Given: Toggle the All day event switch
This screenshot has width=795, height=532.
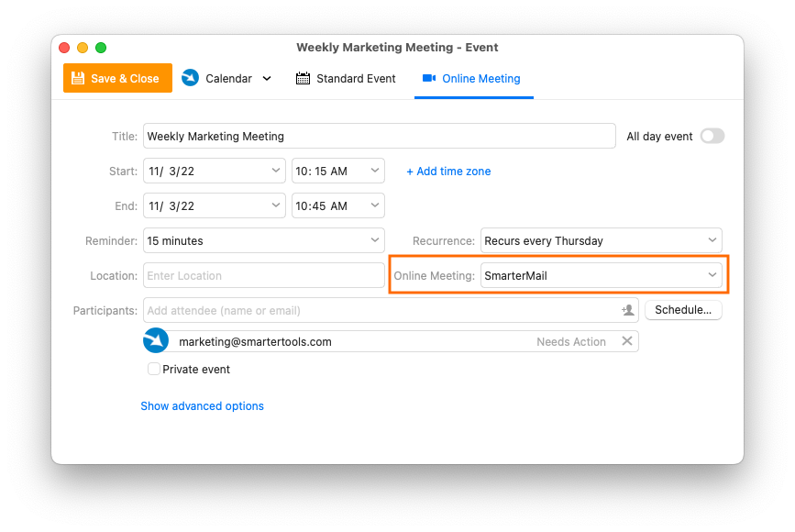Looking at the screenshot, I should 712,136.
